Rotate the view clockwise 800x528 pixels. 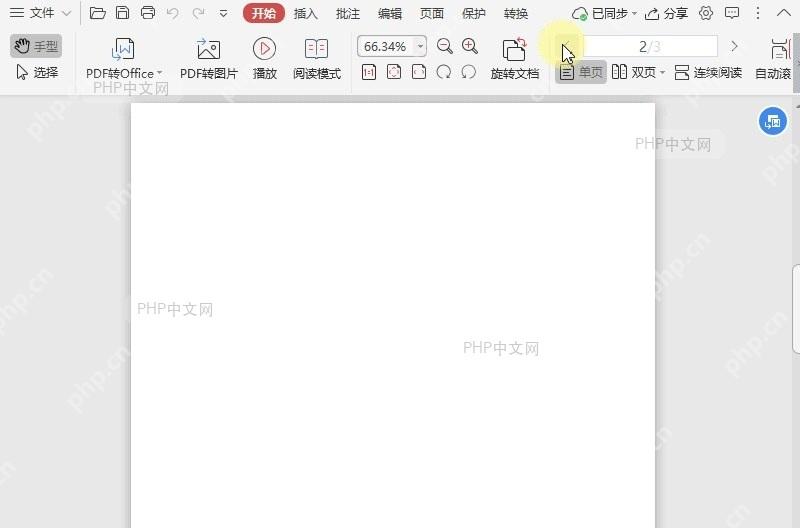click(444, 72)
